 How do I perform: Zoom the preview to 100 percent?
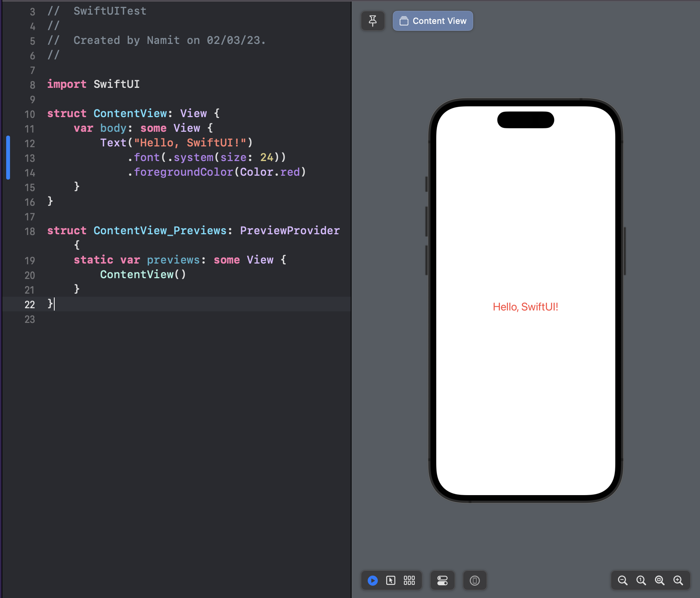[641, 580]
